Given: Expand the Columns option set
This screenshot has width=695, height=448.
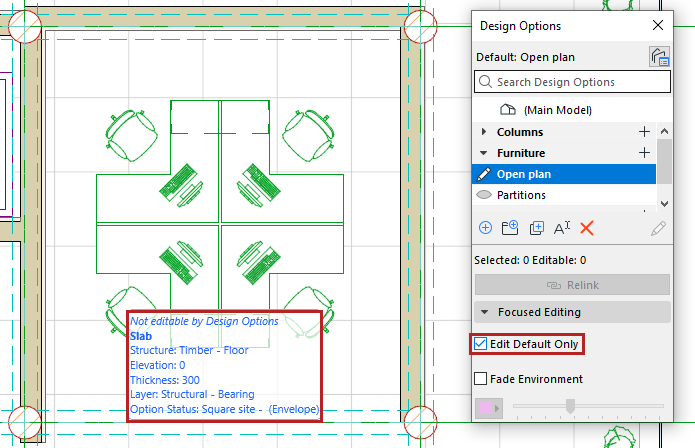Looking at the screenshot, I should click(x=484, y=132).
